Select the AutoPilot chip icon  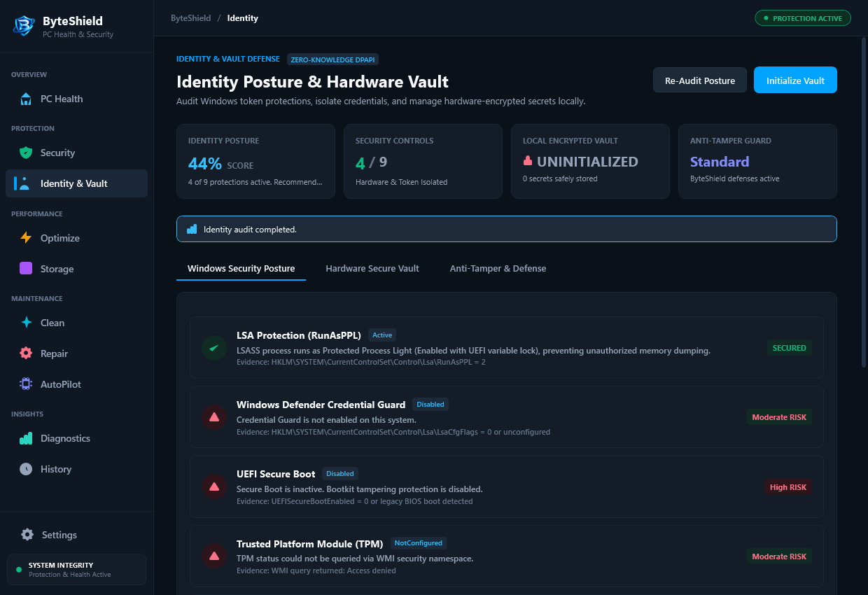26,384
